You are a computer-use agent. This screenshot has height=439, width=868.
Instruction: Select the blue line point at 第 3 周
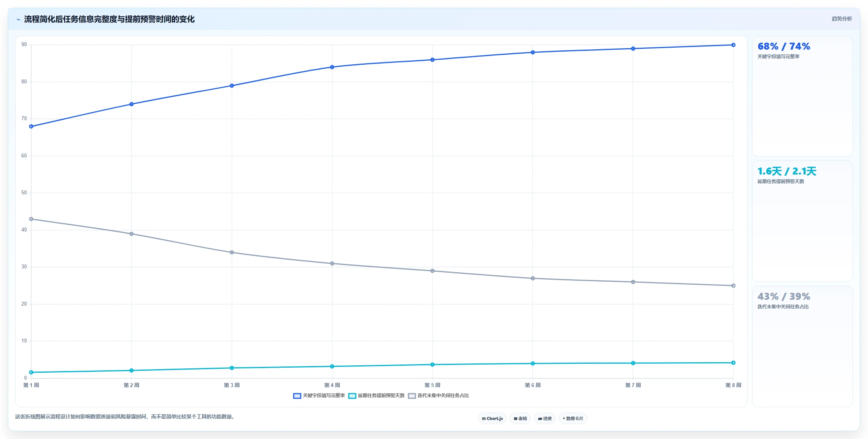pyautogui.click(x=232, y=86)
